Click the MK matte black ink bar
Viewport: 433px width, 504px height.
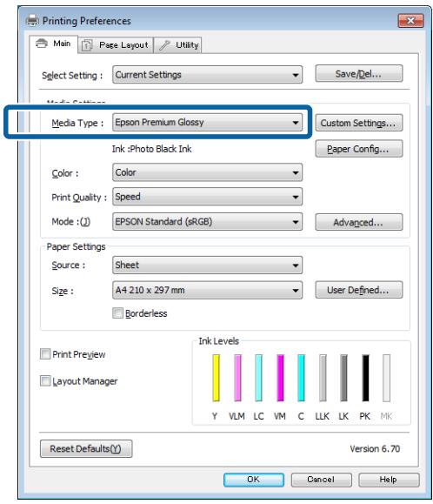[386, 378]
